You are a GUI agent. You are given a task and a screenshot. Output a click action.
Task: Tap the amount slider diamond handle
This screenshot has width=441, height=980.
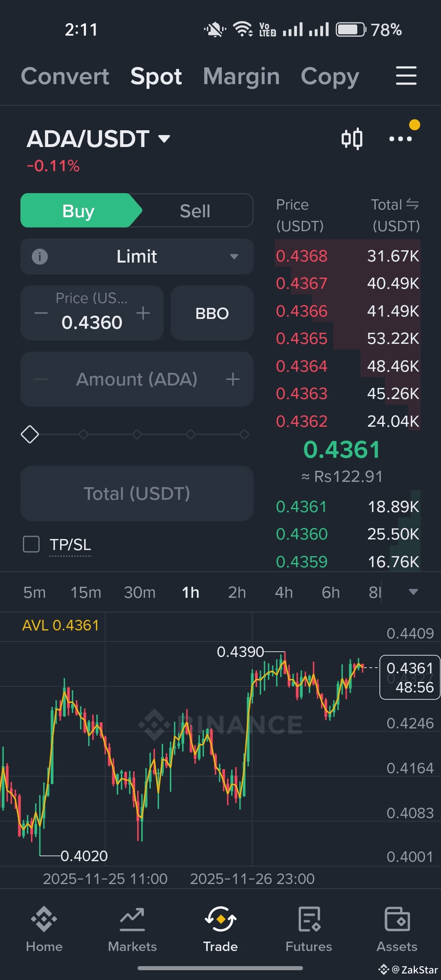30,434
